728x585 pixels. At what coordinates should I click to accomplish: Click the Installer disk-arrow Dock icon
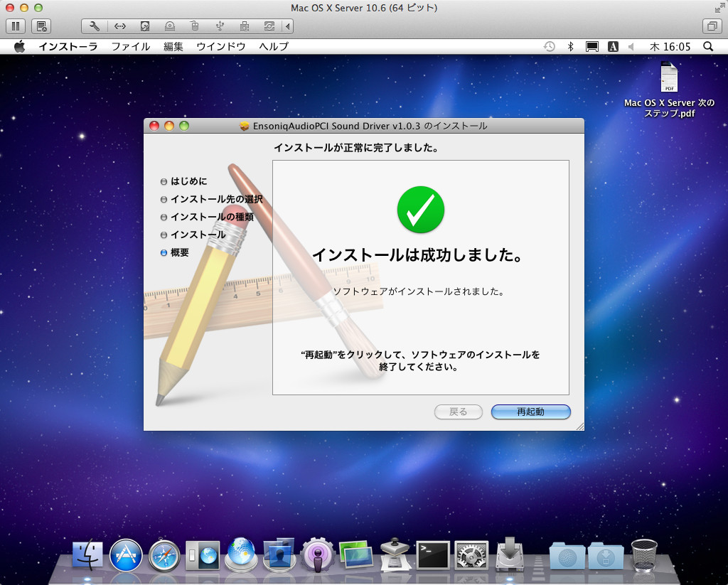tap(509, 555)
